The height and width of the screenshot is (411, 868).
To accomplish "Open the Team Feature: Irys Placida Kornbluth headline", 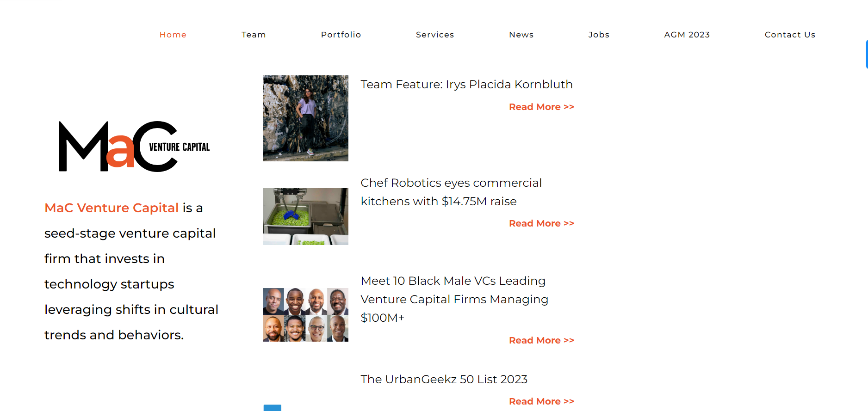I will [466, 85].
